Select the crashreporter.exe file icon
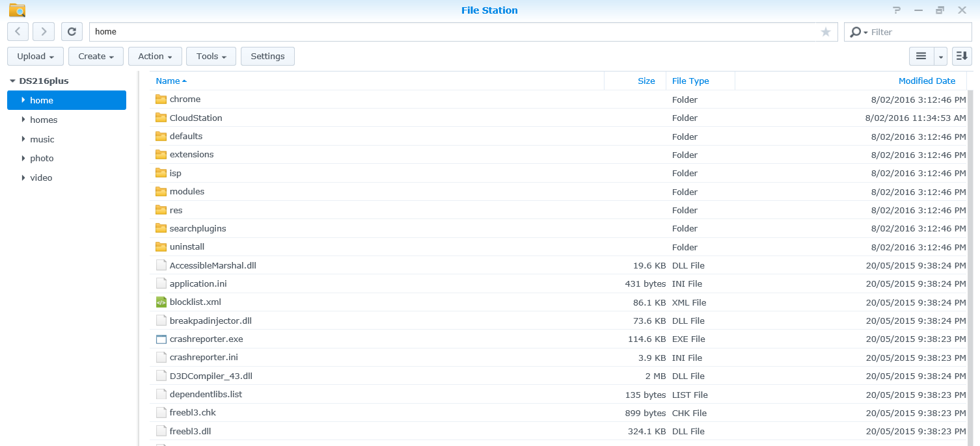The image size is (980, 446). click(160, 339)
